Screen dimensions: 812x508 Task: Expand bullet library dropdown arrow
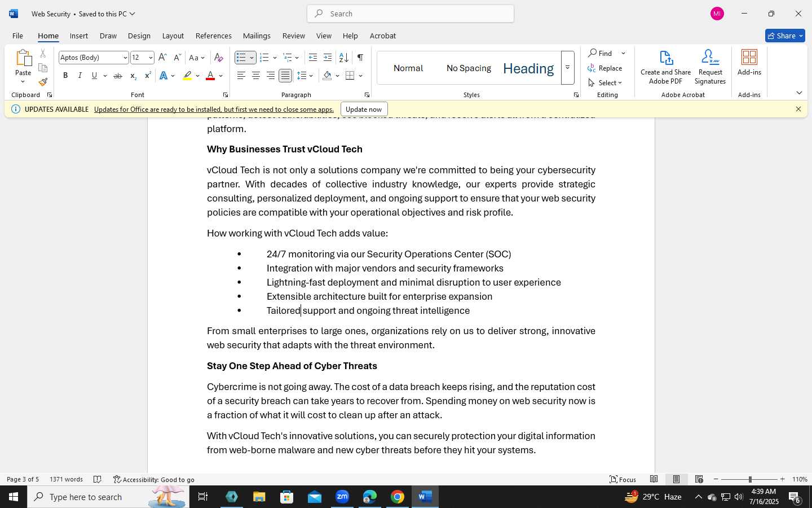click(x=252, y=58)
